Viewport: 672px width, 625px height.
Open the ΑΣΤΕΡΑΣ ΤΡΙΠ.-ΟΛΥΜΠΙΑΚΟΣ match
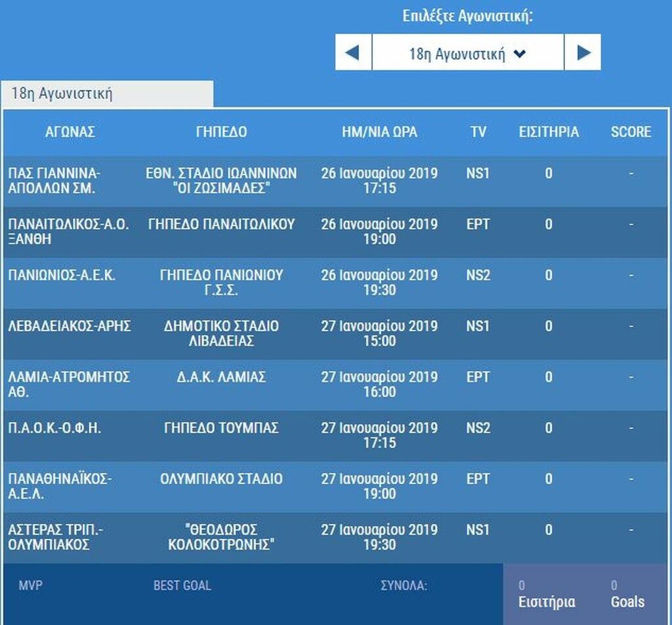(x=55, y=537)
